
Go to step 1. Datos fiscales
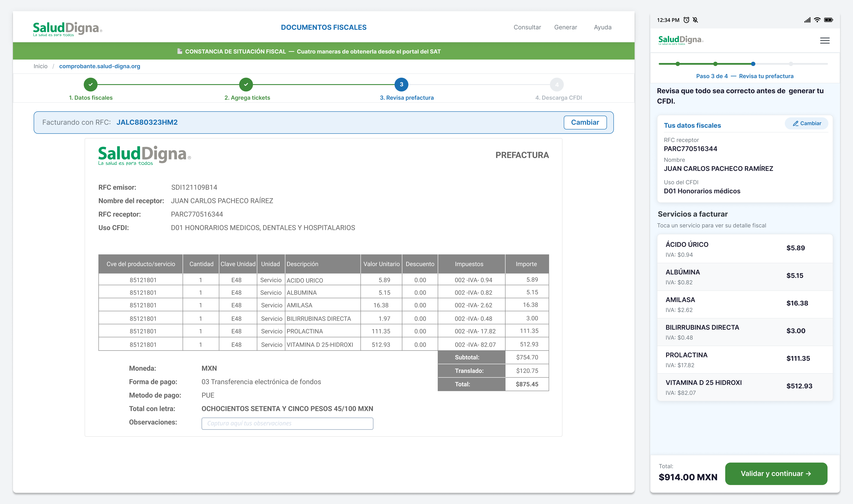point(91,98)
